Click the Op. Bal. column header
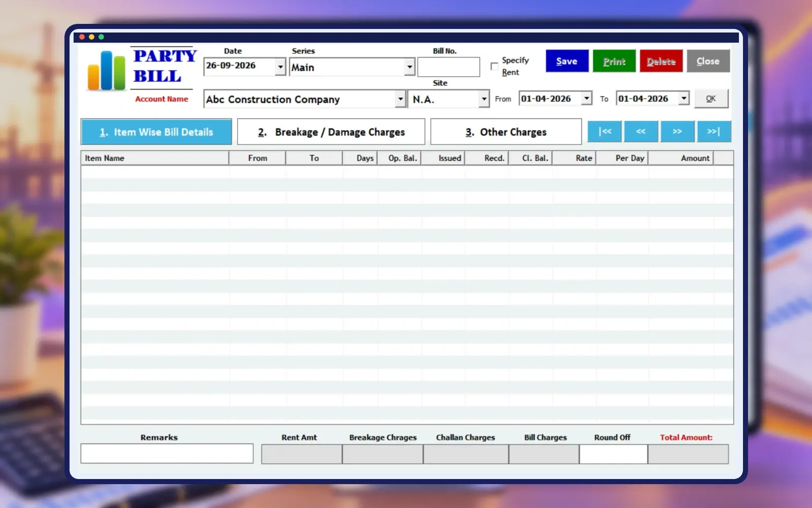 (399, 158)
